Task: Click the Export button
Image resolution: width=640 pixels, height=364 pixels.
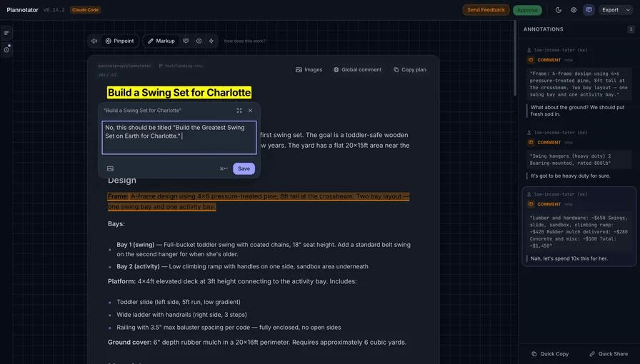Action: point(610,10)
